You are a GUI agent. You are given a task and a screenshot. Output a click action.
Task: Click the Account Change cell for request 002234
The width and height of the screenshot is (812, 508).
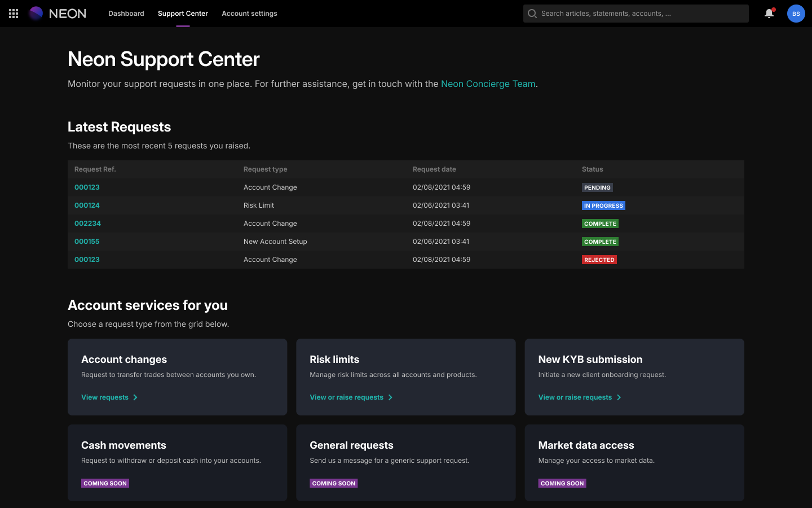click(x=270, y=224)
